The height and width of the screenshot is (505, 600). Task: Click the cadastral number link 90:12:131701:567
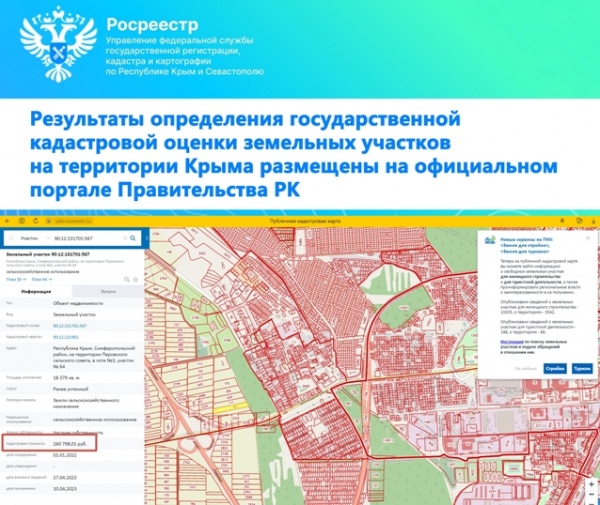pos(70,326)
